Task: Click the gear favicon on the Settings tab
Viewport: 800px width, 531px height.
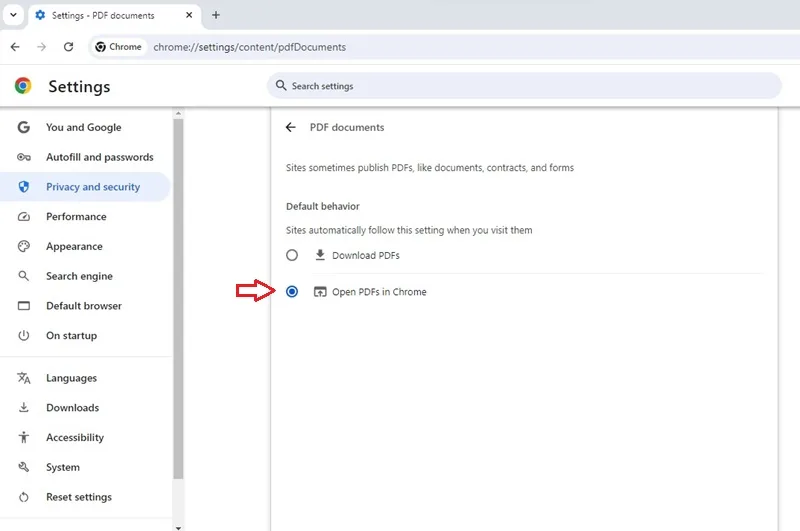Action: (x=40, y=15)
